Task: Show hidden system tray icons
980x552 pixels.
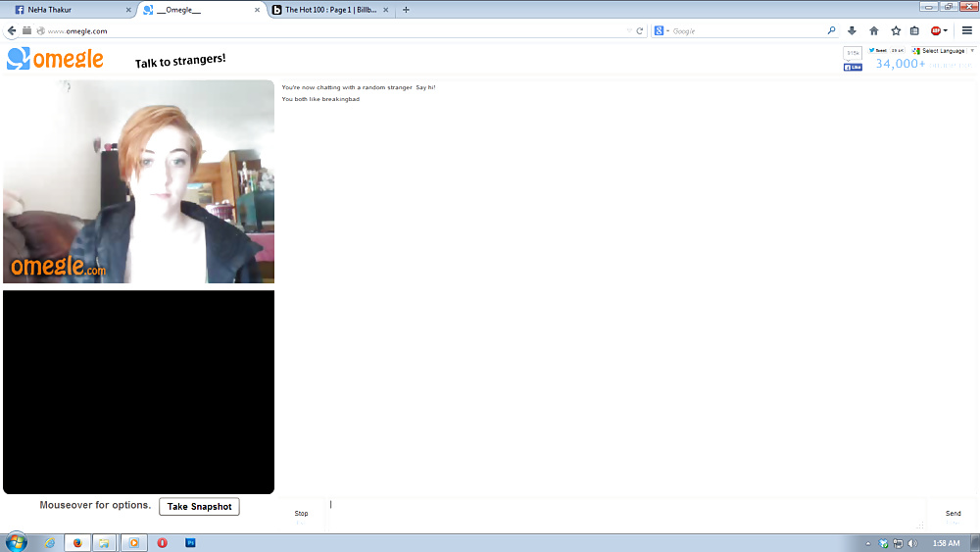Action: tap(867, 544)
